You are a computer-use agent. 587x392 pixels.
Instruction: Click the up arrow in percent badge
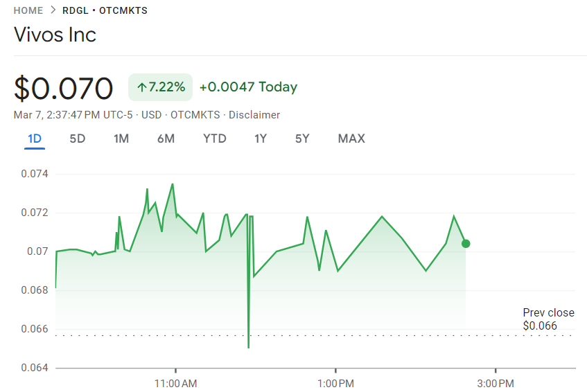pos(141,87)
